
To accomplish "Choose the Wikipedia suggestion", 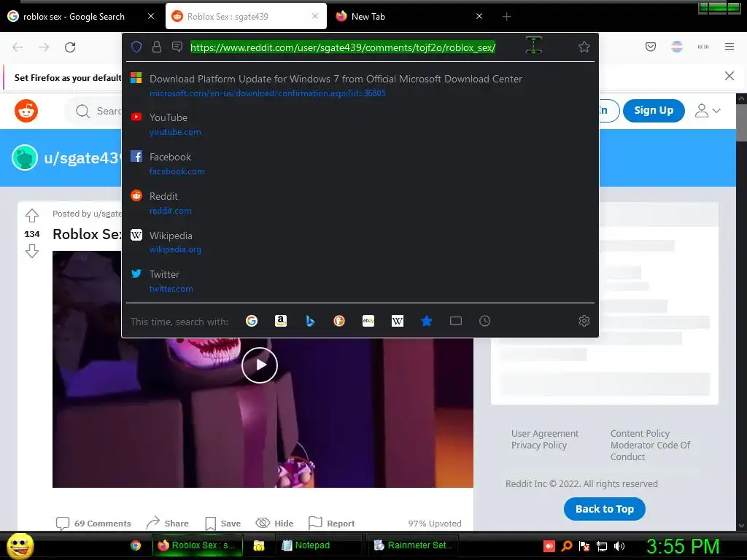I will [360, 242].
